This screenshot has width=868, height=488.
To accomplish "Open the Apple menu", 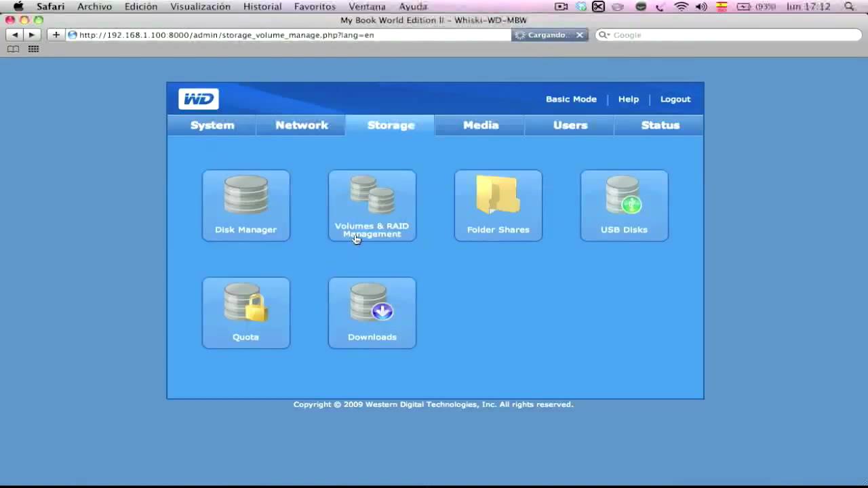I will (18, 6).
